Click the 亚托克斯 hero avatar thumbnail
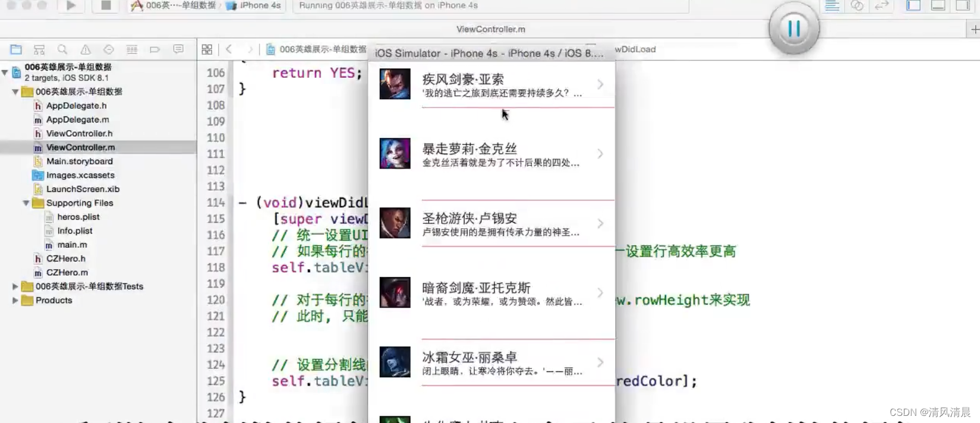Screen dimensions: 980x423 395,292
